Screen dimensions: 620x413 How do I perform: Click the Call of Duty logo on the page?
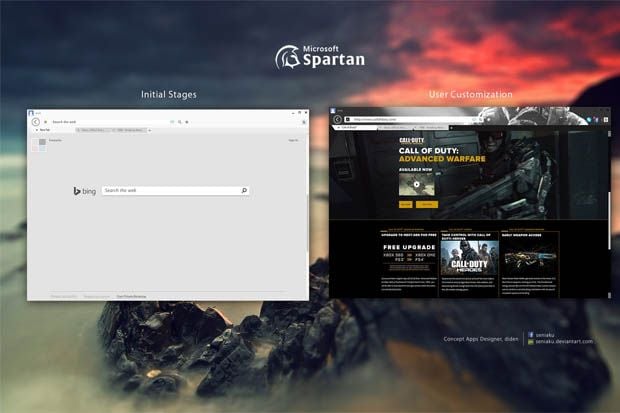coord(411,140)
